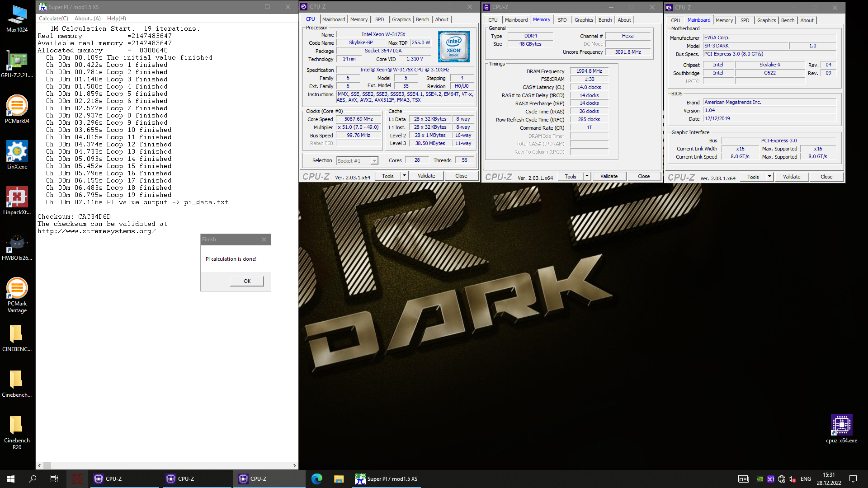Viewport: 868px width, 488px height.
Task: Open the Help menu in Super PI
Action: tap(116, 19)
